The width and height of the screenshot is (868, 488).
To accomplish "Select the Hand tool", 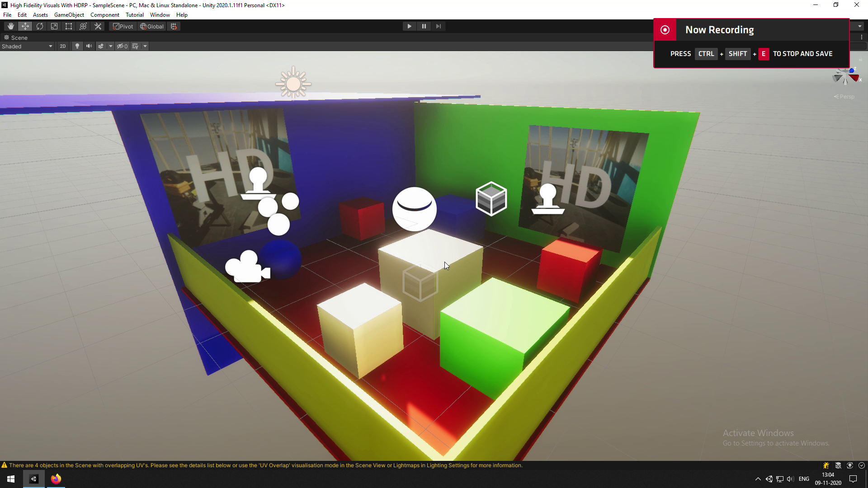I will pyautogui.click(x=10, y=26).
